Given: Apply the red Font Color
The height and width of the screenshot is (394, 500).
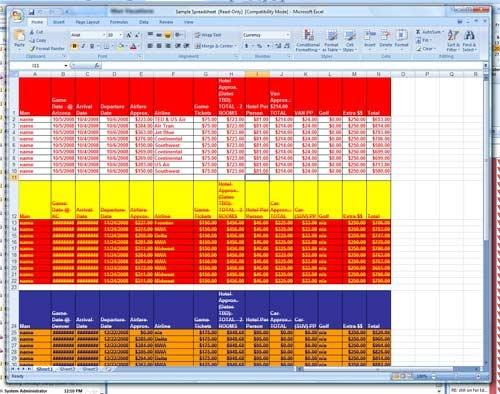Looking at the screenshot, I should (133, 46).
